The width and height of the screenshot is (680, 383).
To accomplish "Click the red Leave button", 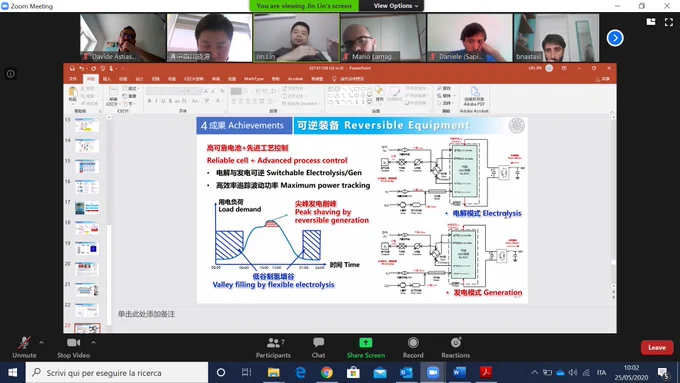I will [x=657, y=347].
